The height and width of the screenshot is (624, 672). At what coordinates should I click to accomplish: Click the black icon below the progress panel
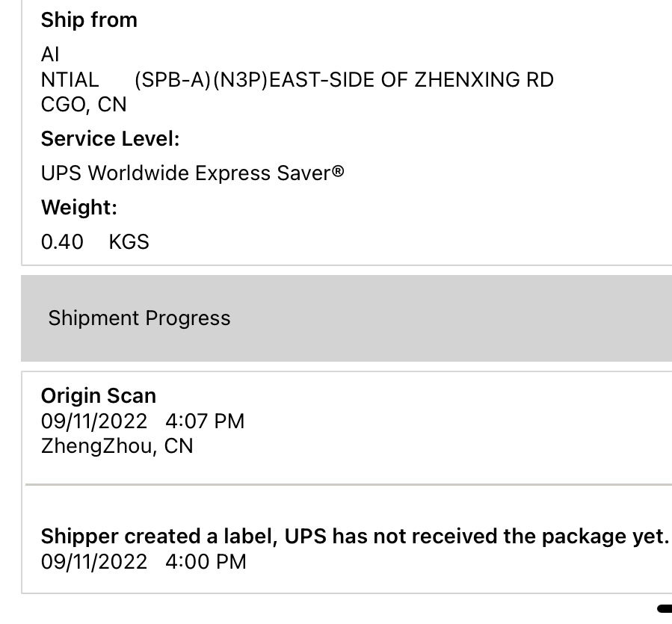pos(664,609)
